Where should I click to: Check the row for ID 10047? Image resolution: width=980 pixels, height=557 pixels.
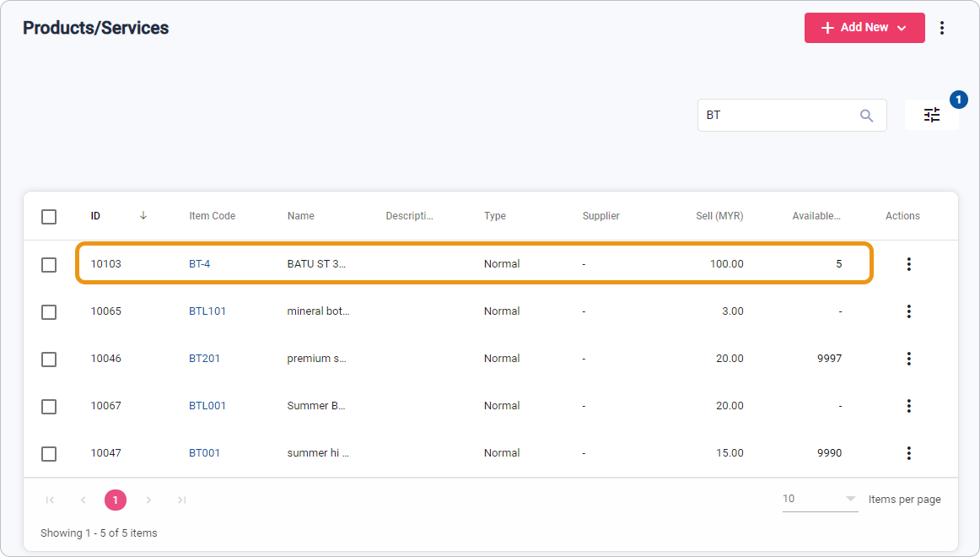coord(49,454)
